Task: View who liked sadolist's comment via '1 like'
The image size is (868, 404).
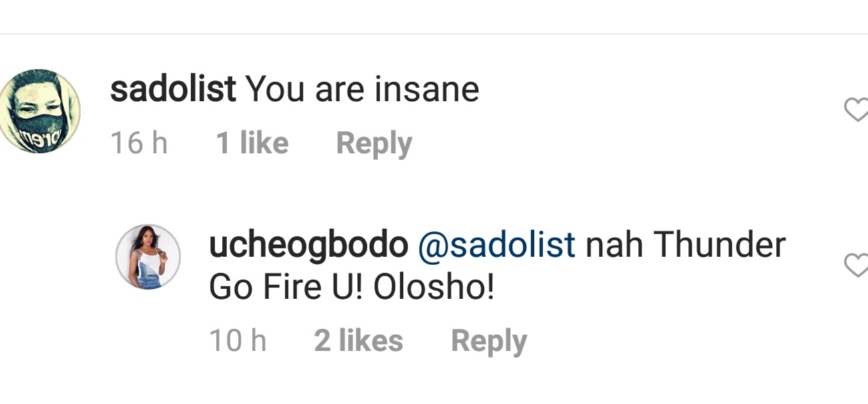Action: coord(253,142)
